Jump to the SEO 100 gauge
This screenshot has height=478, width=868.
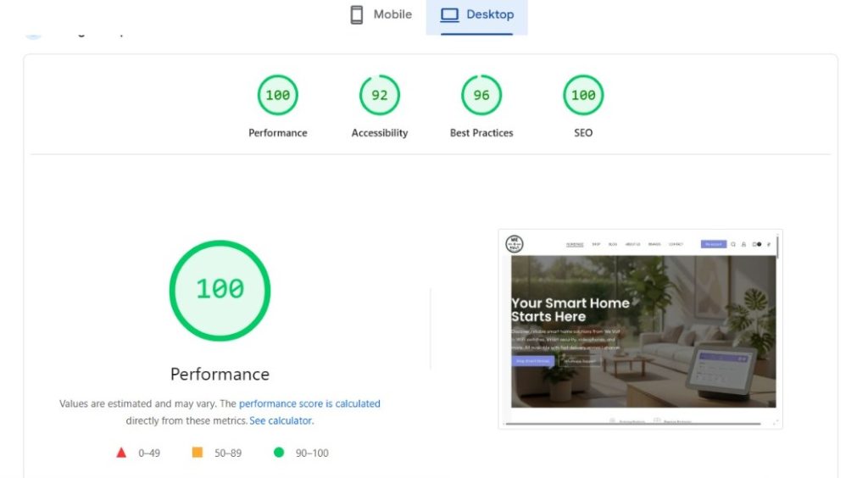click(x=583, y=95)
